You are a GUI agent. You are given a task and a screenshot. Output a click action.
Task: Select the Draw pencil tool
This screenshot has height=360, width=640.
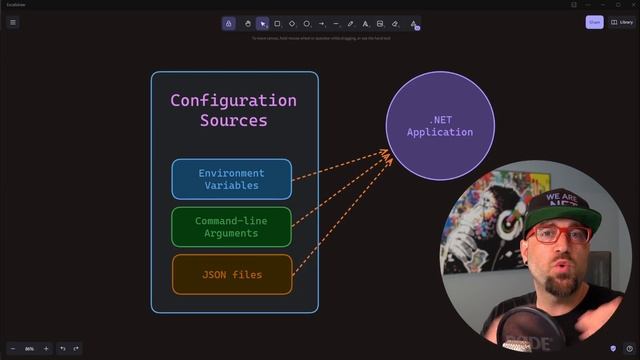(351, 24)
